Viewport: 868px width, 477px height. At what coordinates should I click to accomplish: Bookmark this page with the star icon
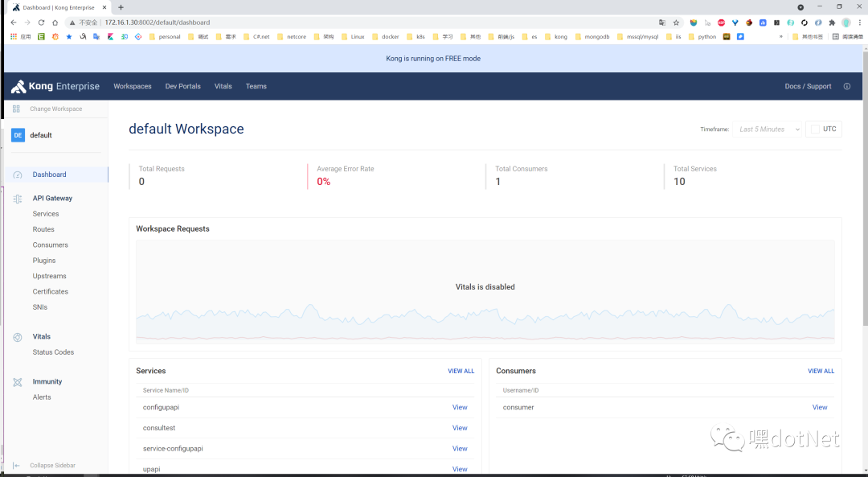pyautogui.click(x=676, y=23)
